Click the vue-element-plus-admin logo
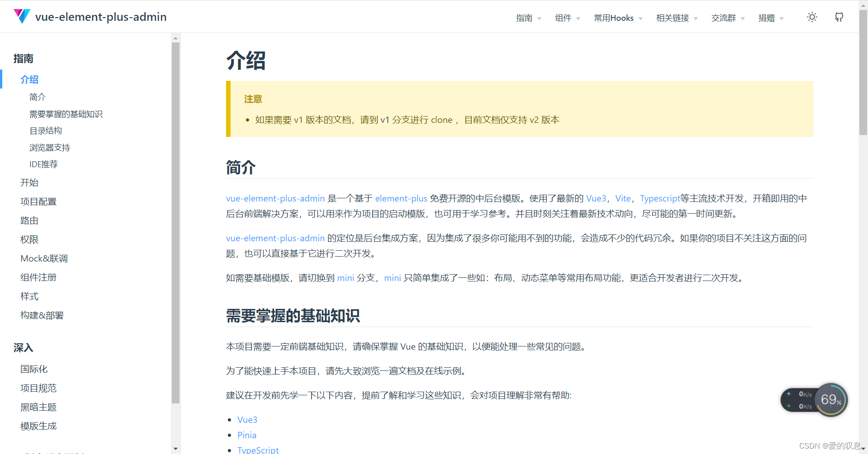The image size is (868, 454). tap(90, 17)
